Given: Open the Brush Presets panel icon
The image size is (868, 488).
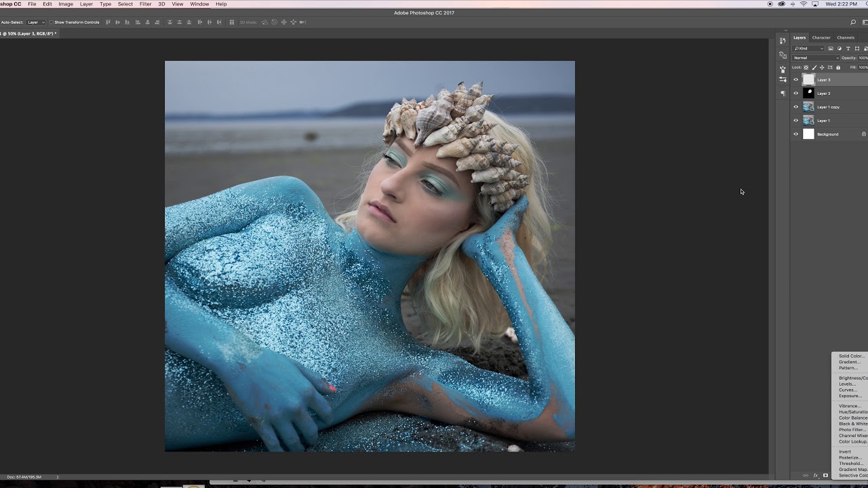Looking at the screenshot, I should pyautogui.click(x=783, y=69).
